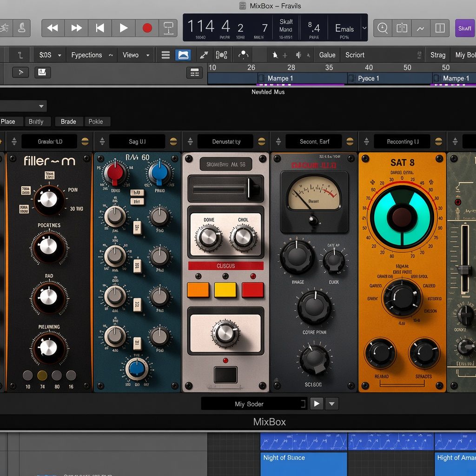Open the Sag UJ slot preset selector
Image resolution: width=476 pixels, height=476 pixels.
pyautogui.click(x=137, y=141)
